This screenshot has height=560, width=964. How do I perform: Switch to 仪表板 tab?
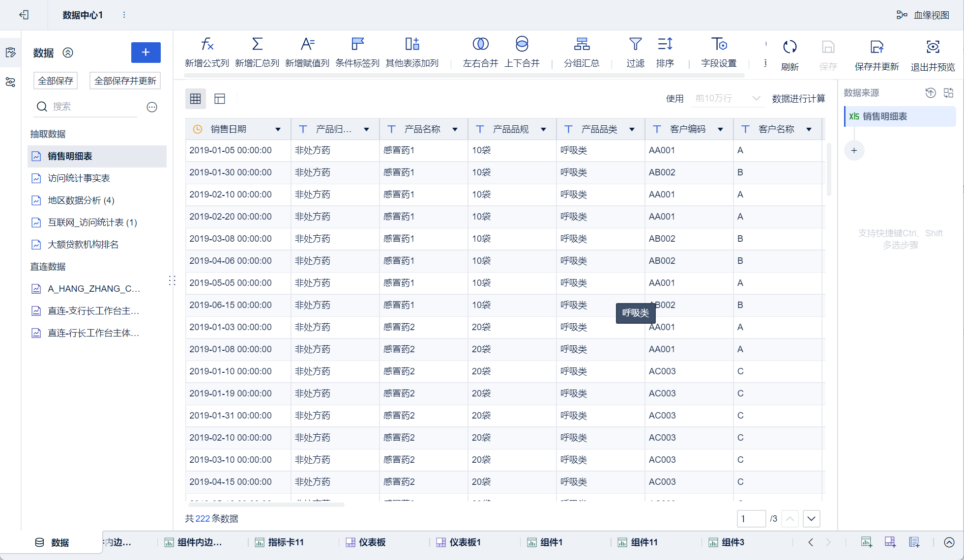(x=372, y=542)
